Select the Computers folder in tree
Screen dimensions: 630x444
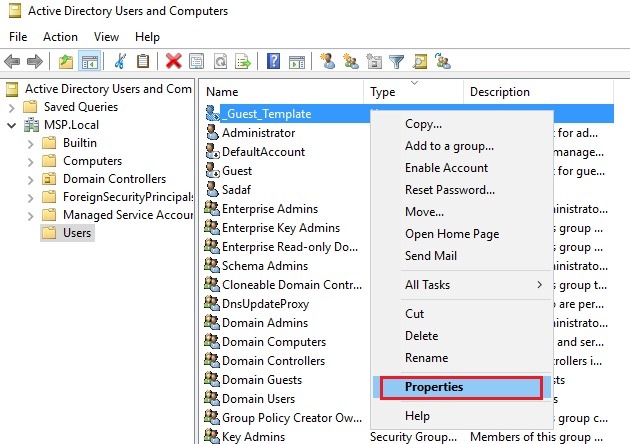[92, 161]
